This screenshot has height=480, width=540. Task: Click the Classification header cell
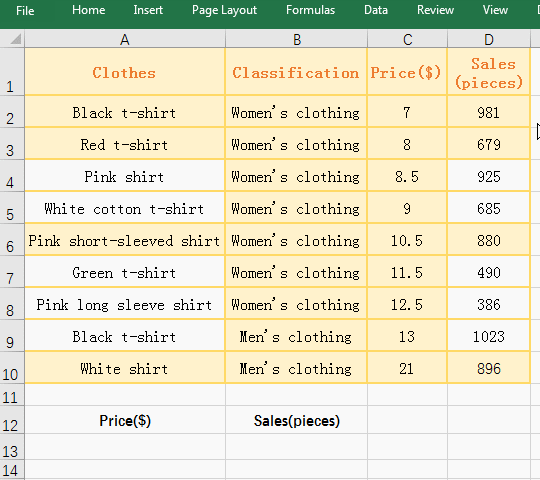(296, 72)
